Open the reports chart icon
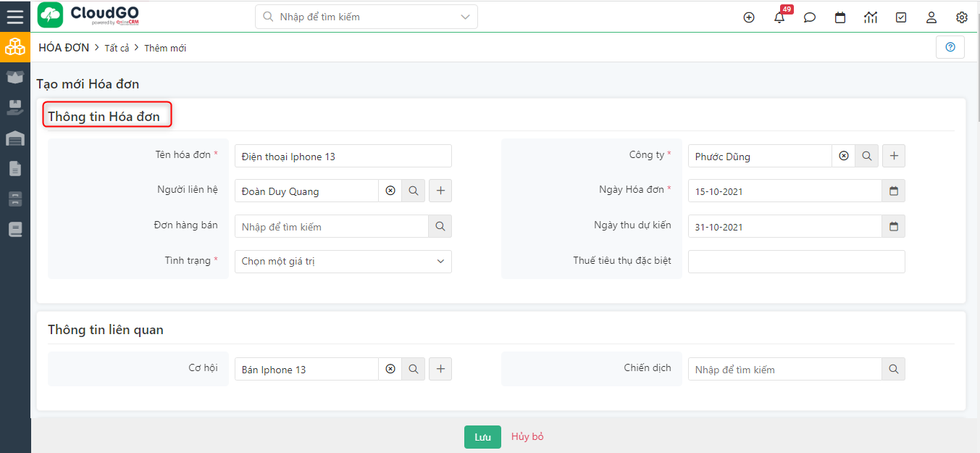Viewport: 980px width, 453px height. click(x=871, y=17)
